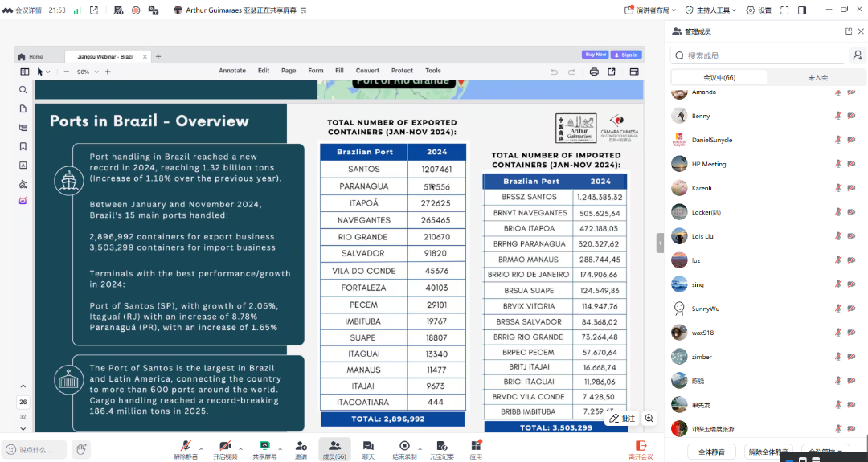Expand share options arrow beside 共享屏幕
Screen dimensions: 868x462
280,448
